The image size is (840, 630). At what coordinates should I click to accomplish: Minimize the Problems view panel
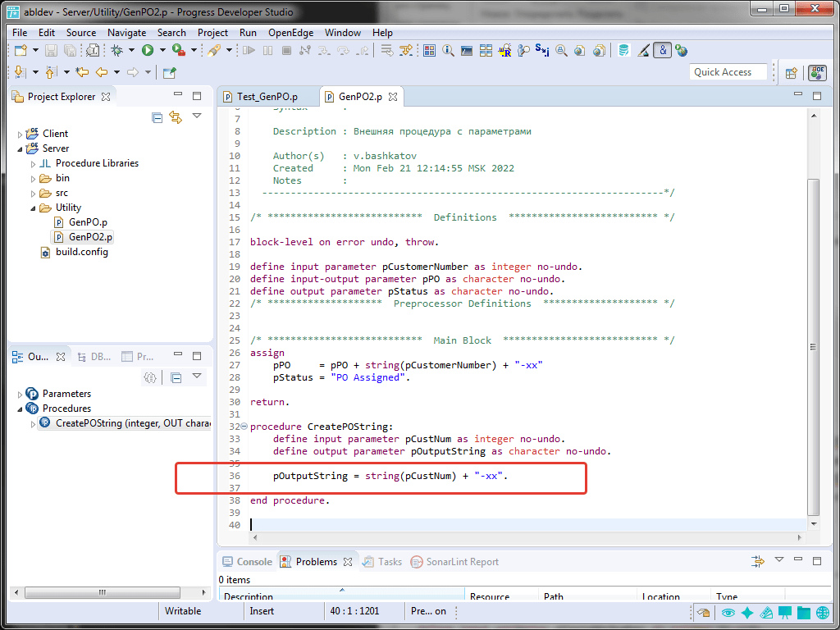pos(798,560)
